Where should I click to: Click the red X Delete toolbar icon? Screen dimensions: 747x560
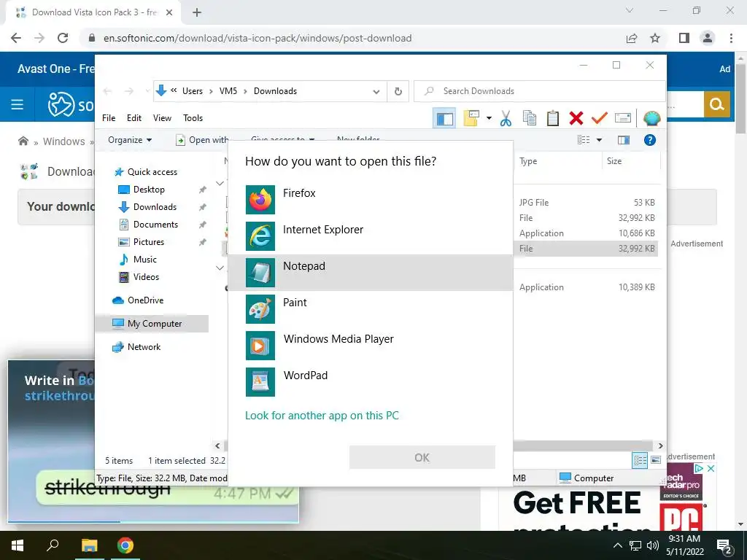[576, 118]
